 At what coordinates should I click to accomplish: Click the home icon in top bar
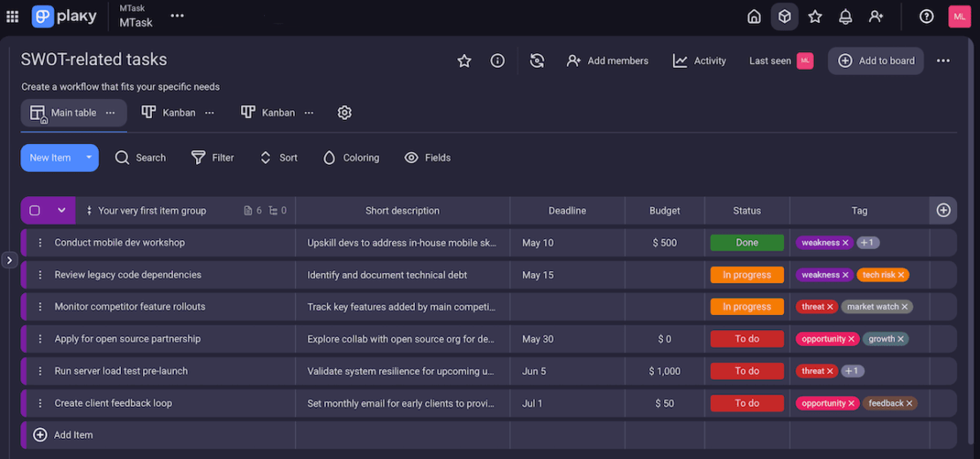pos(754,16)
